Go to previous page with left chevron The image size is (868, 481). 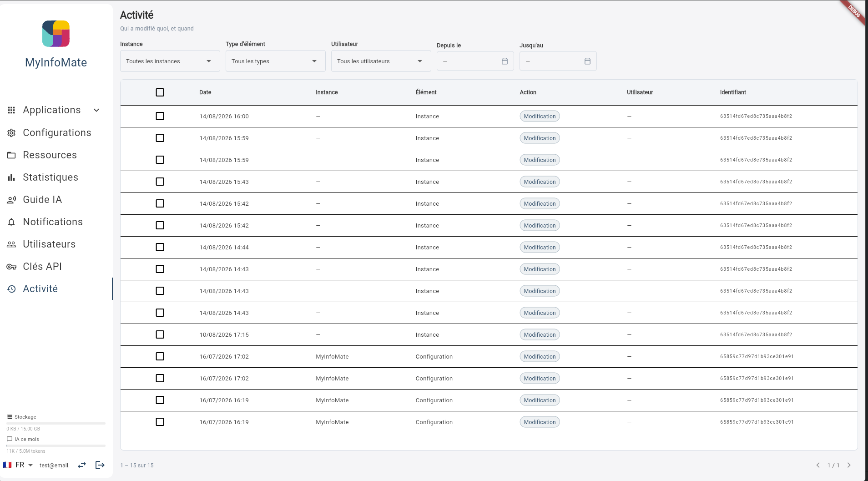pos(818,465)
